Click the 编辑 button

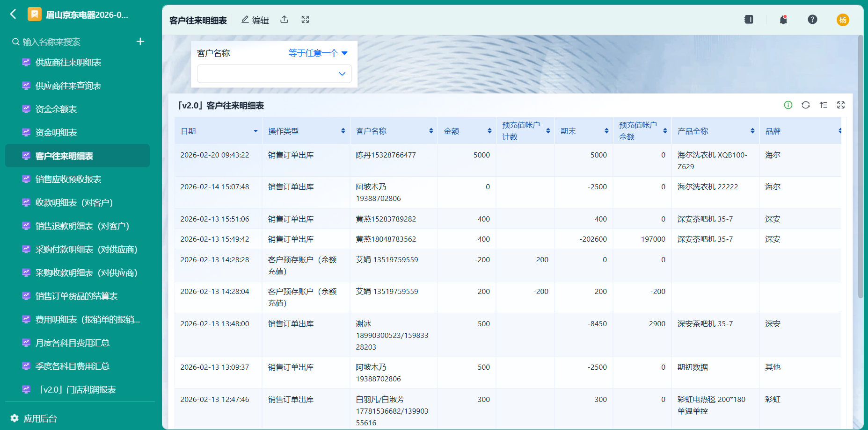255,20
